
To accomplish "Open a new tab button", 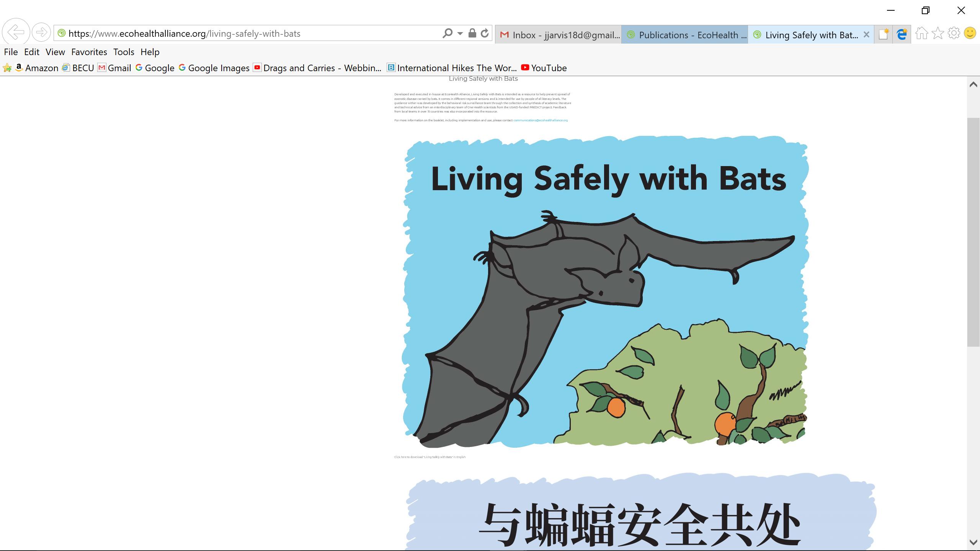I will pyautogui.click(x=883, y=34).
